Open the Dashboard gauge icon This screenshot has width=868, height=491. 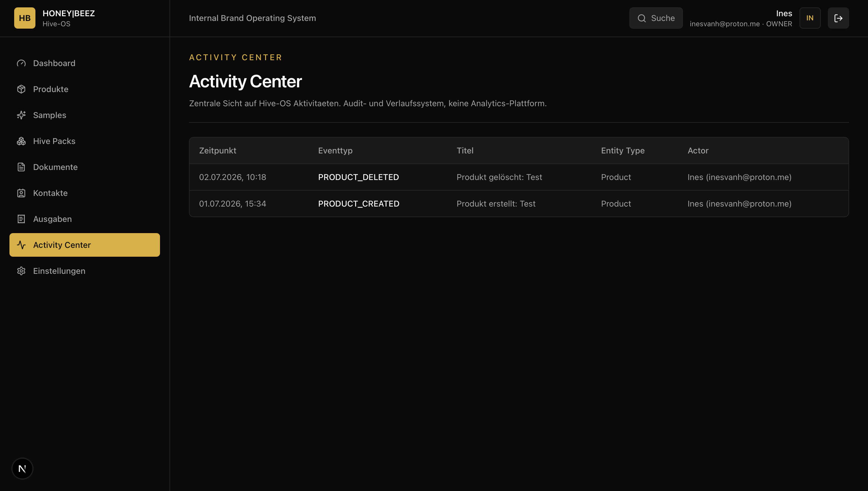coord(21,63)
